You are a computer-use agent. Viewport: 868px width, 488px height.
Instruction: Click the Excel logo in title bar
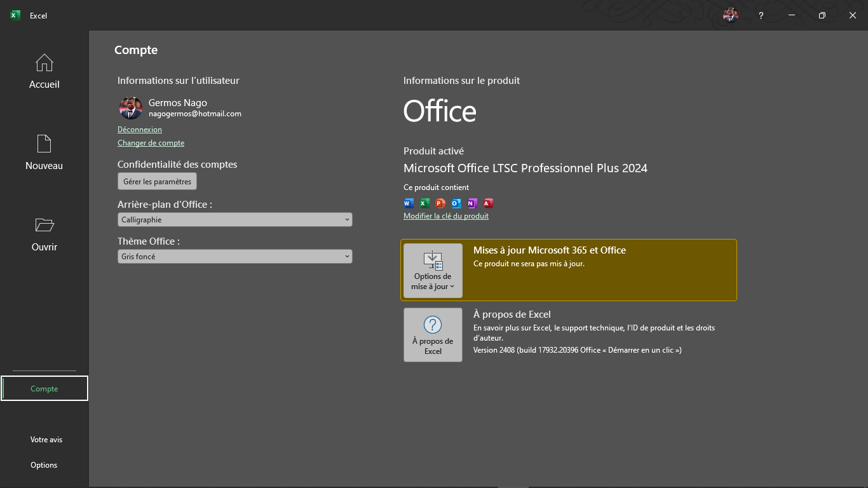[15, 15]
